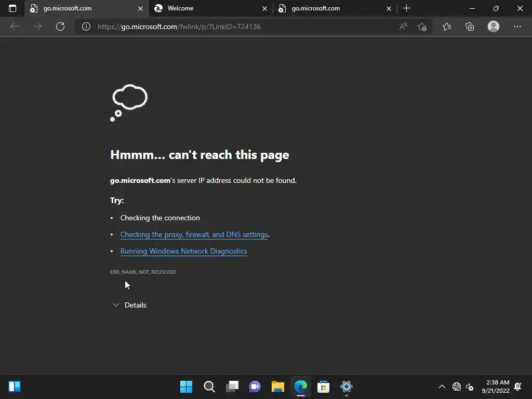Screen dimensions: 532x399
Task: Open Settings app from taskbar
Action: [x=347, y=387]
